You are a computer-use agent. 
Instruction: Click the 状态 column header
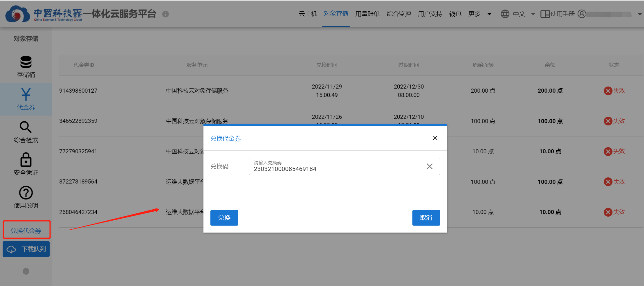pyautogui.click(x=614, y=65)
